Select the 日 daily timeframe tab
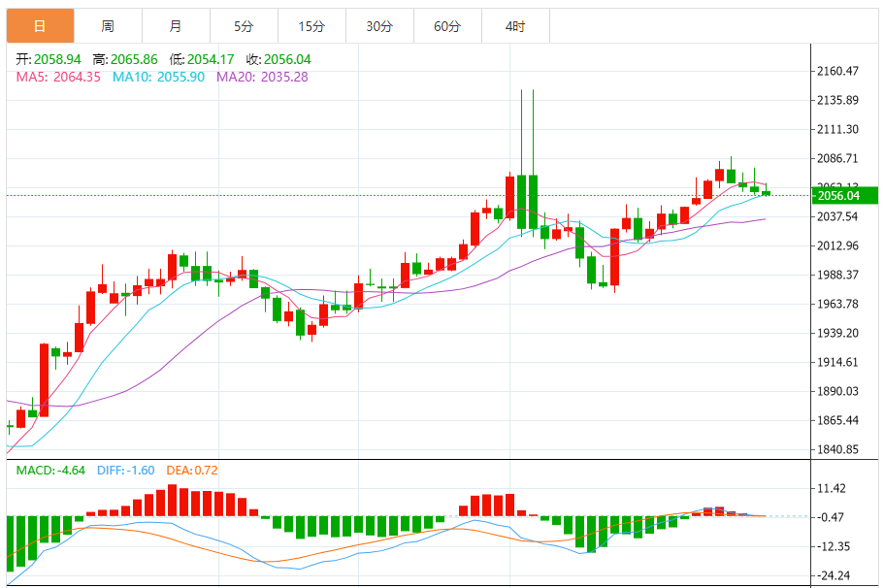 click(x=40, y=26)
